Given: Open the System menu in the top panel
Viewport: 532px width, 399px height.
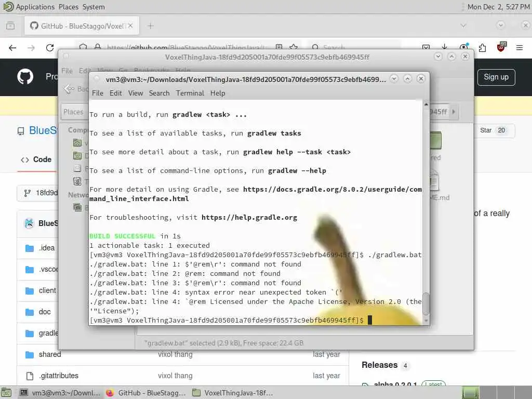Looking at the screenshot, I should point(94,7).
